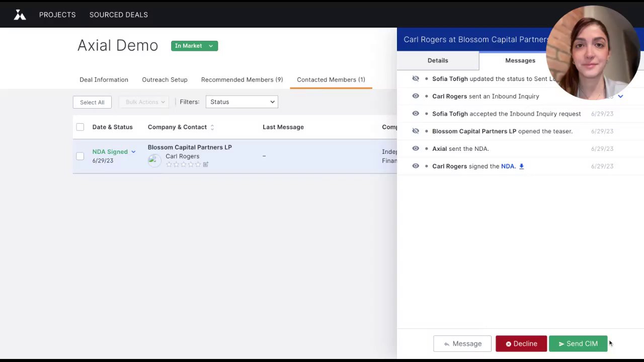This screenshot has height=362, width=644.
Task: Click the Axial Demo project title
Action: (118, 45)
